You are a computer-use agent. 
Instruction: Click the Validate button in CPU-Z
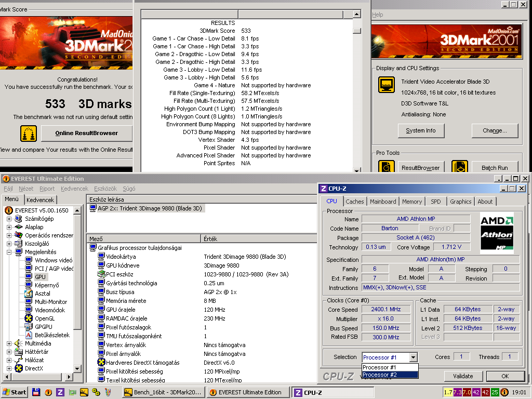pos(463,376)
